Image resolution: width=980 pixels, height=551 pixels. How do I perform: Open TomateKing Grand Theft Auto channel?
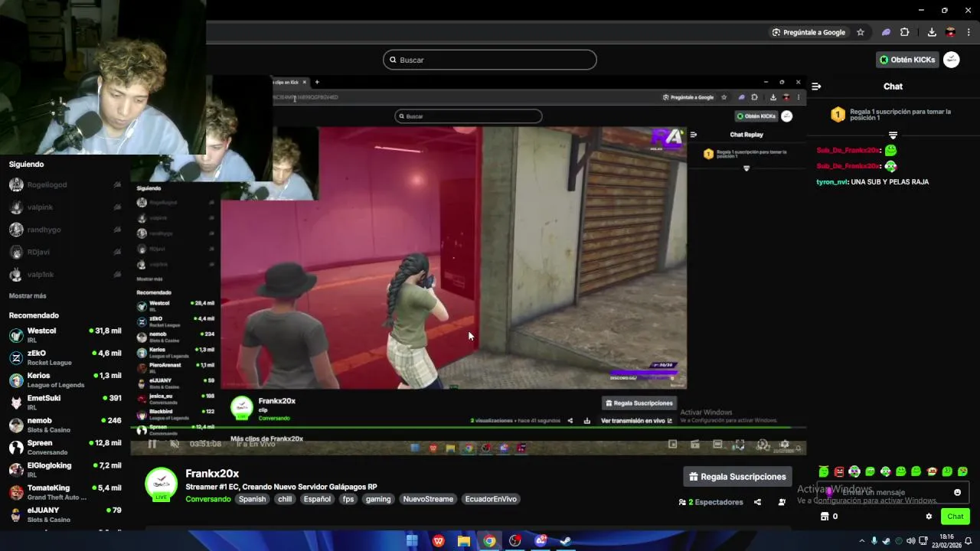[65, 491]
